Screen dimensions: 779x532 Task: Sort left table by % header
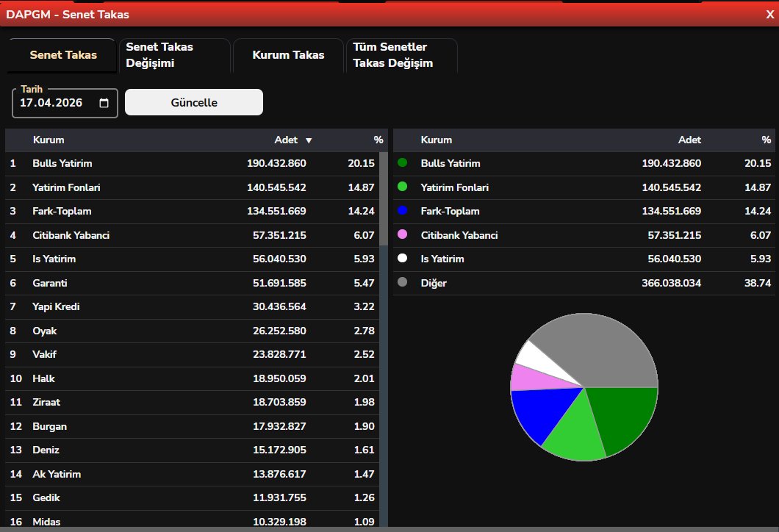[378, 140]
